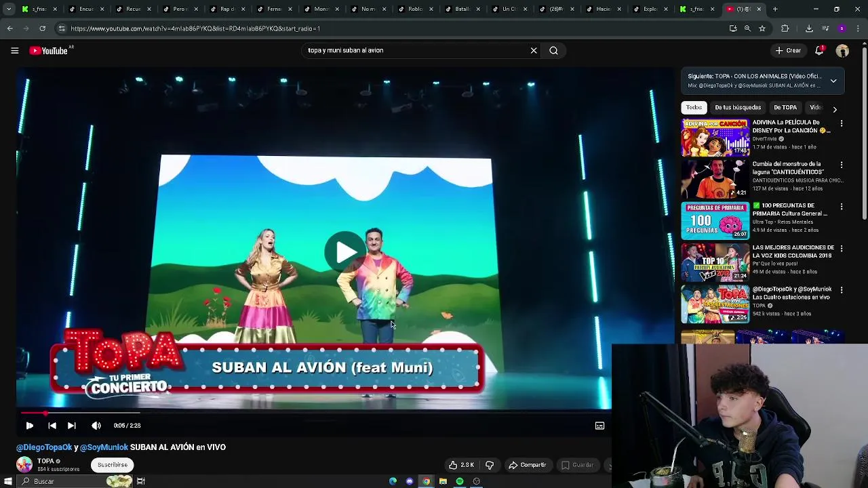Mute the video volume speaker
Viewport: 868px width, 488px height.
(x=96, y=426)
